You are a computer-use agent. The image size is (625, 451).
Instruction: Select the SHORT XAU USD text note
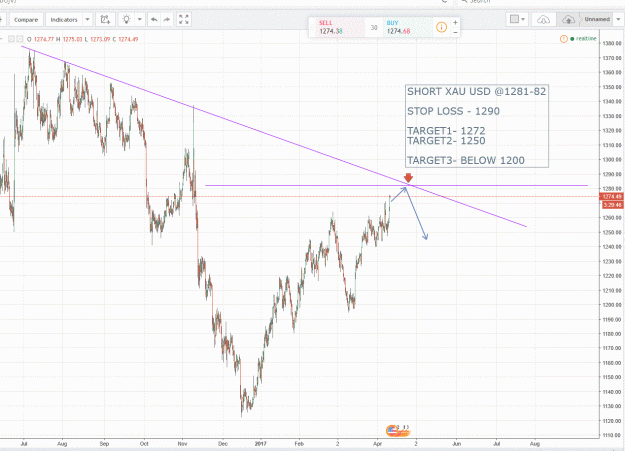coord(477,126)
